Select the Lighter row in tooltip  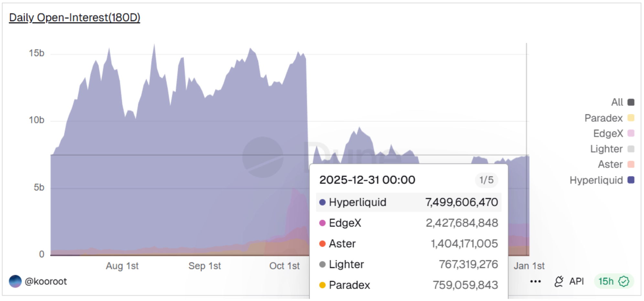click(x=408, y=264)
